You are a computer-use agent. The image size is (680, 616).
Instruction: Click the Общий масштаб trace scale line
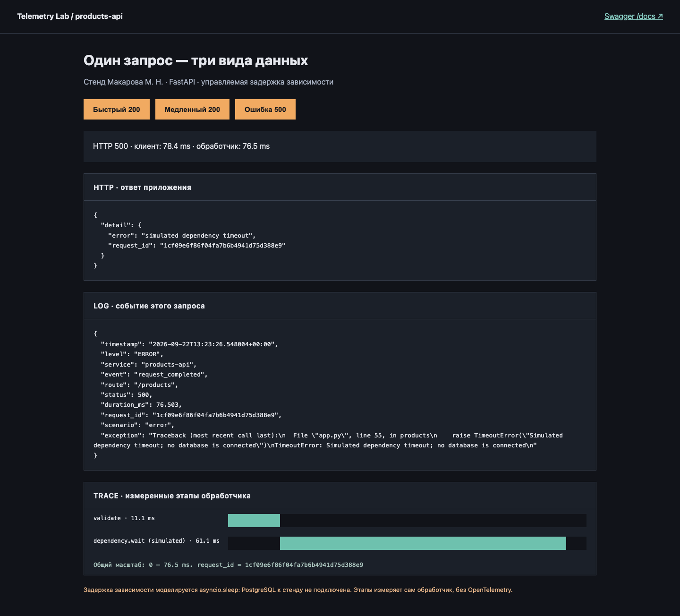click(x=229, y=565)
